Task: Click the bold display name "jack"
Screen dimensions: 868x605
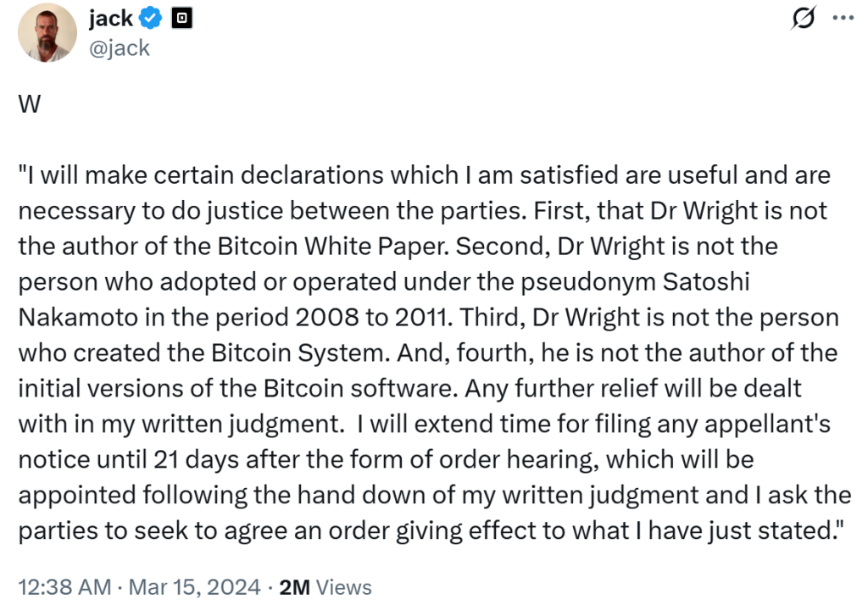Action: click(x=110, y=19)
